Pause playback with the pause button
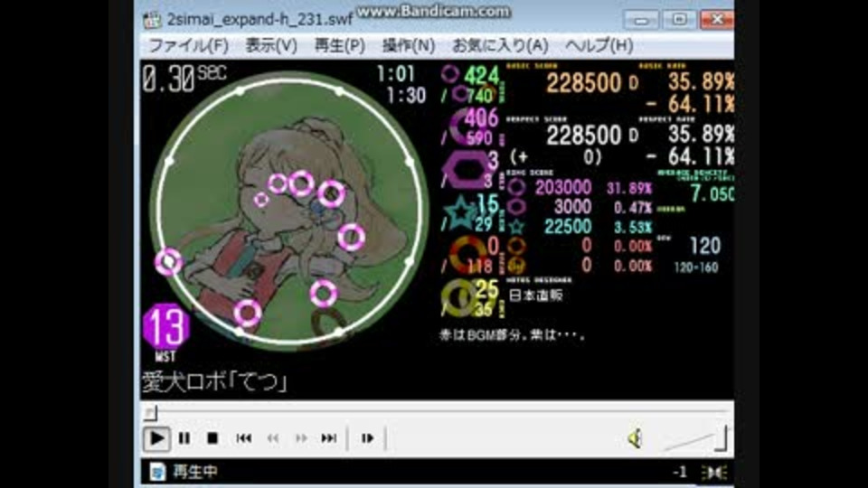 [184, 438]
